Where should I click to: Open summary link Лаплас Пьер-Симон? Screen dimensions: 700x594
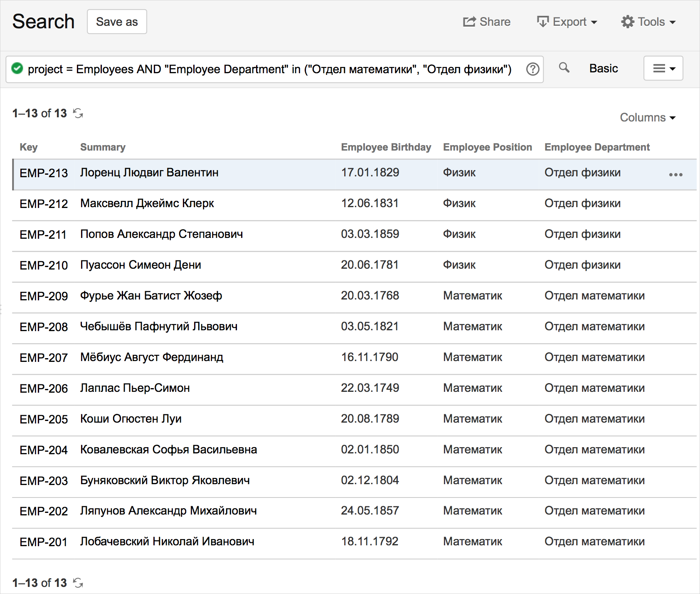click(135, 388)
